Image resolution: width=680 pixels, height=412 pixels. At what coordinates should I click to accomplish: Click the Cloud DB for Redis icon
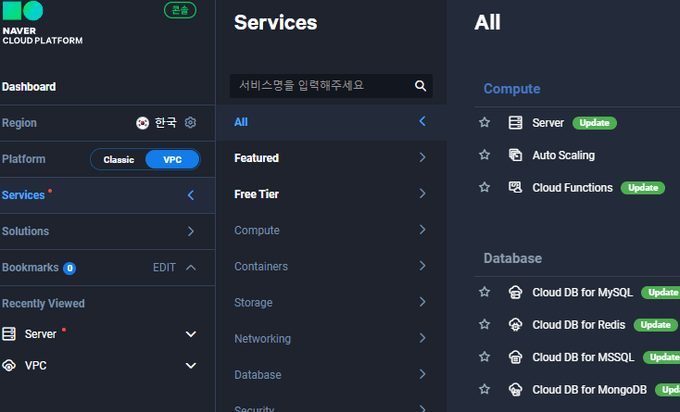tap(516, 325)
